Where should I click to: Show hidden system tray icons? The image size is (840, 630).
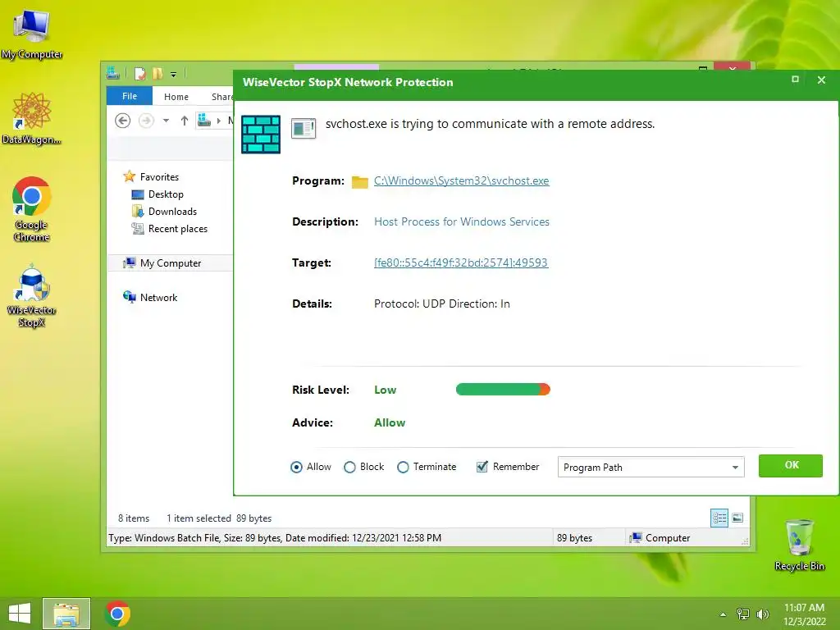[724, 614]
